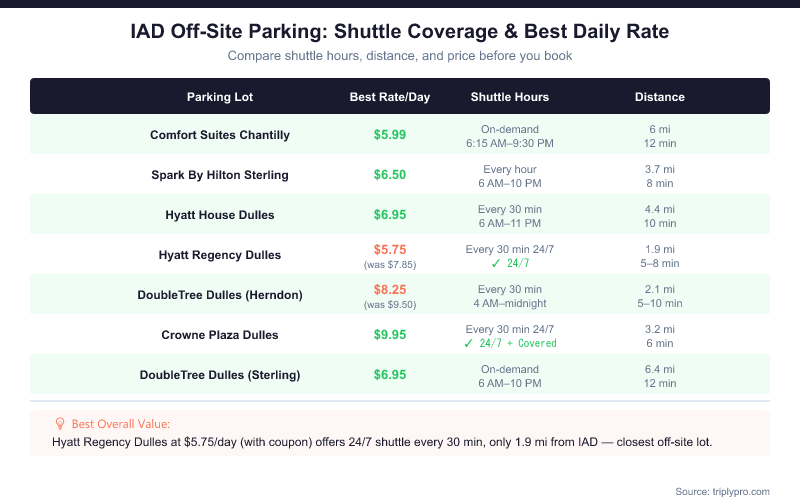Viewport: 800px width, 500px height.
Task: Click the Shuttle Hours column header
Action: 510,97
